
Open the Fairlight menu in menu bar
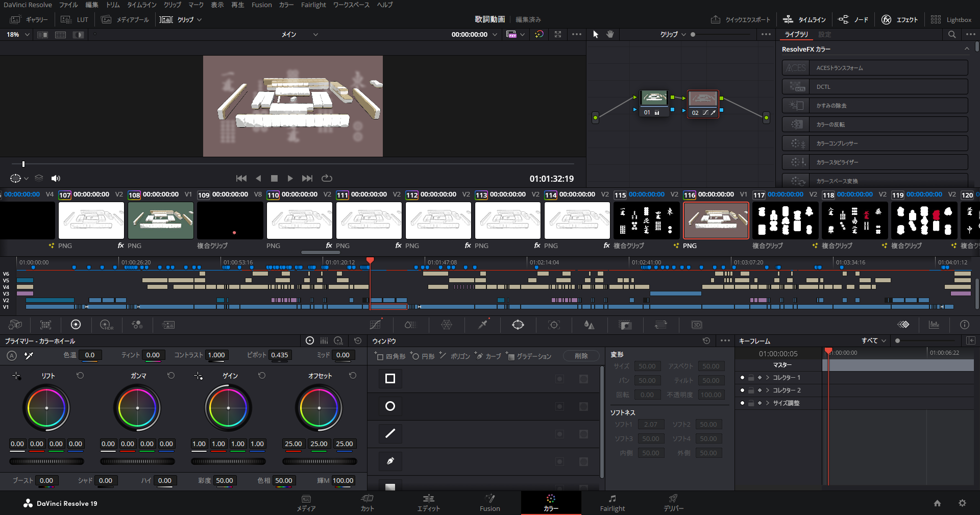click(313, 5)
